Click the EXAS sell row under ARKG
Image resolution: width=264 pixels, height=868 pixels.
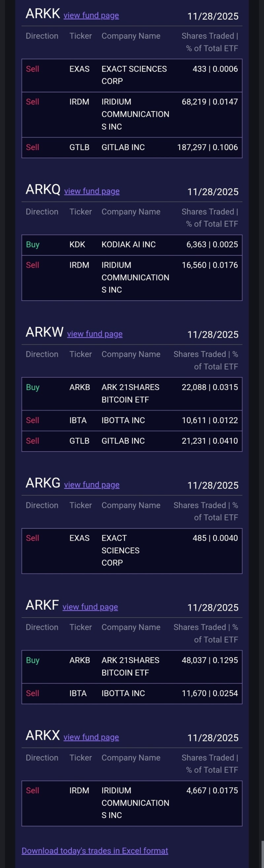point(132,550)
